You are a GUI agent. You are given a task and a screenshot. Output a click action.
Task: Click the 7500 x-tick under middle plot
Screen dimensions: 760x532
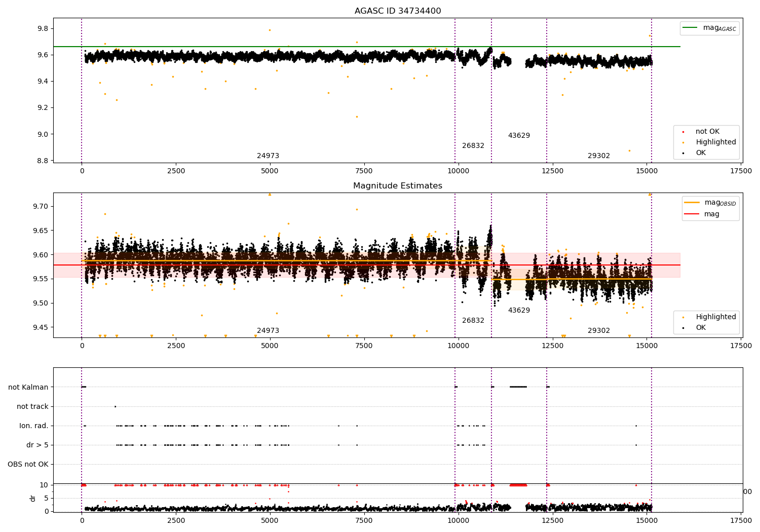(364, 346)
